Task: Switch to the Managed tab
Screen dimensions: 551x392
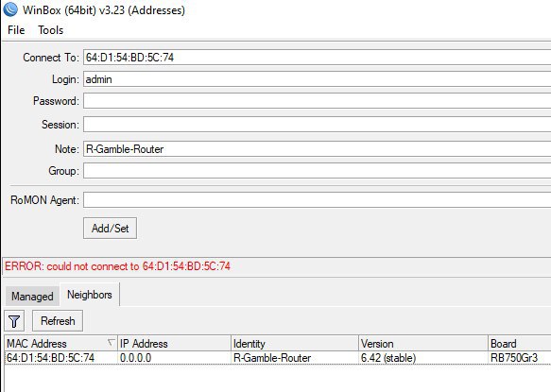Action: point(32,296)
